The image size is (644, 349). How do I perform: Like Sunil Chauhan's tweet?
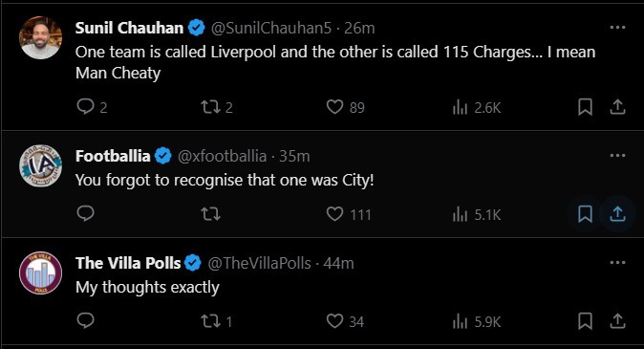point(334,107)
